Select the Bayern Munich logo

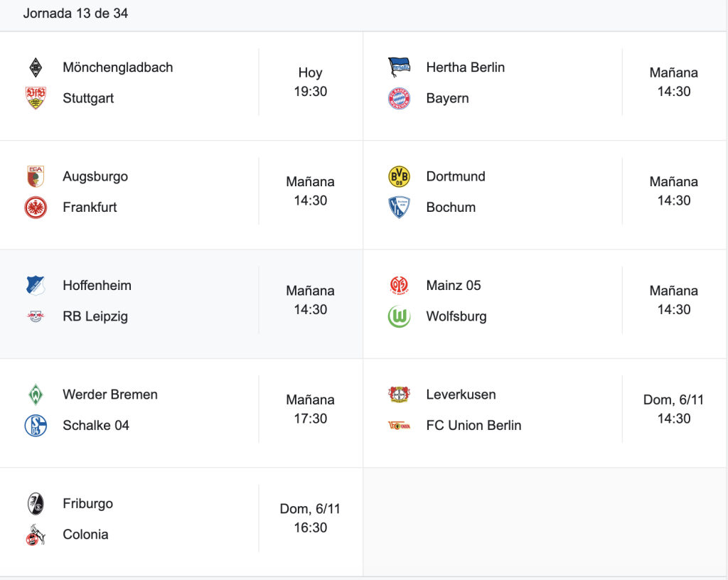[400, 98]
